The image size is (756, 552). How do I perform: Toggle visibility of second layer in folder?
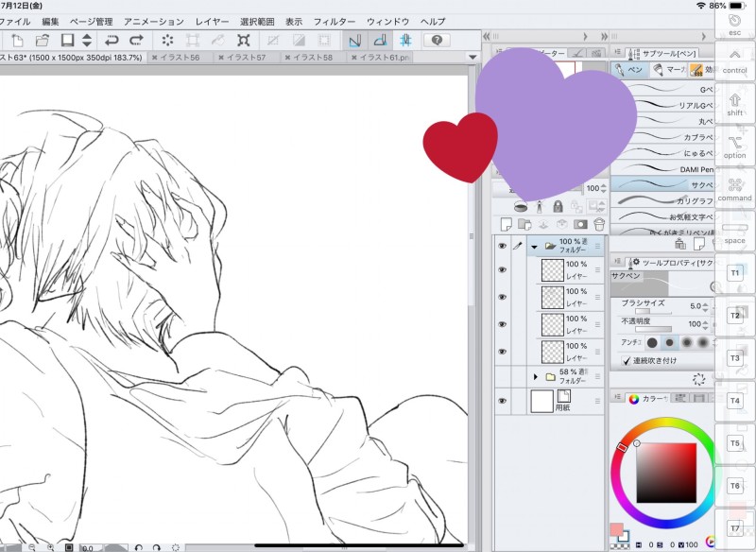pyautogui.click(x=502, y=297)
